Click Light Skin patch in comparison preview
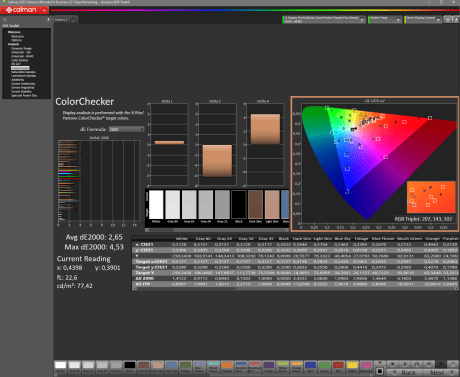This screenshot has height=377, width=460. 272,205
